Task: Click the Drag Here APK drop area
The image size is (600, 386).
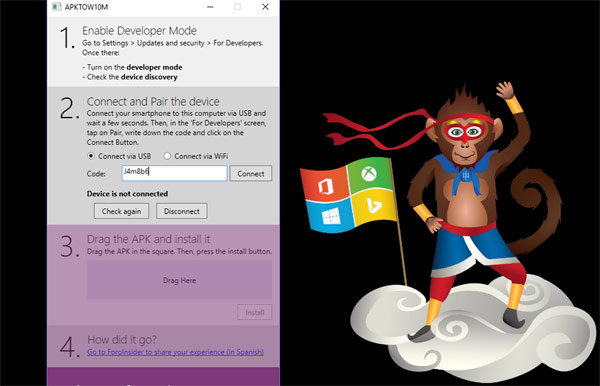Action: (x=179, y=280)
